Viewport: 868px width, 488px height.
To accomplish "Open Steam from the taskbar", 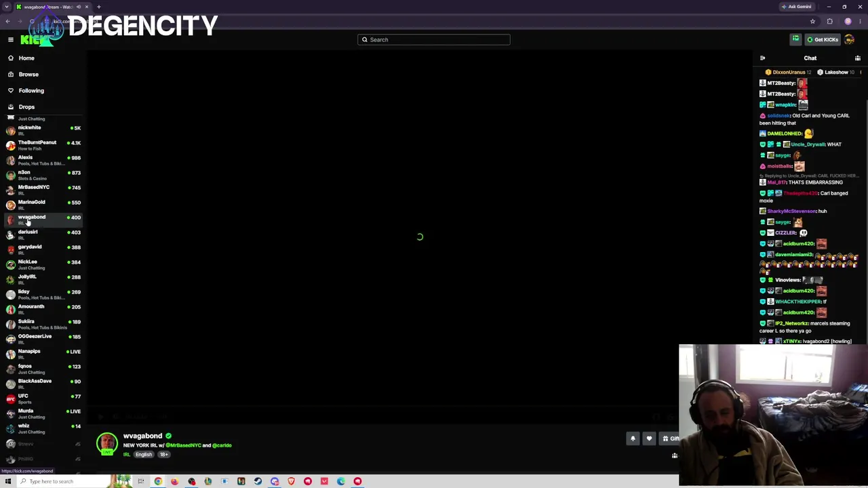I will pos(258,481).
